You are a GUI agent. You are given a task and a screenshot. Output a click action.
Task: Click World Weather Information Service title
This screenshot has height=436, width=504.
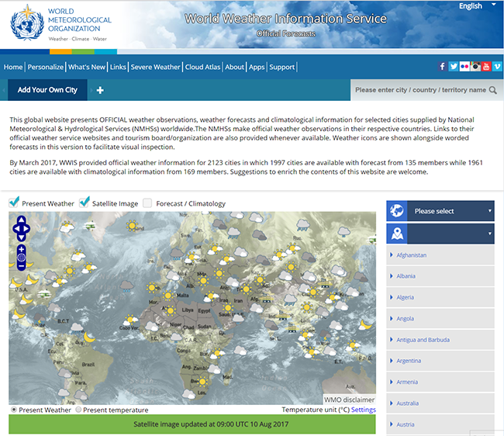285,19
